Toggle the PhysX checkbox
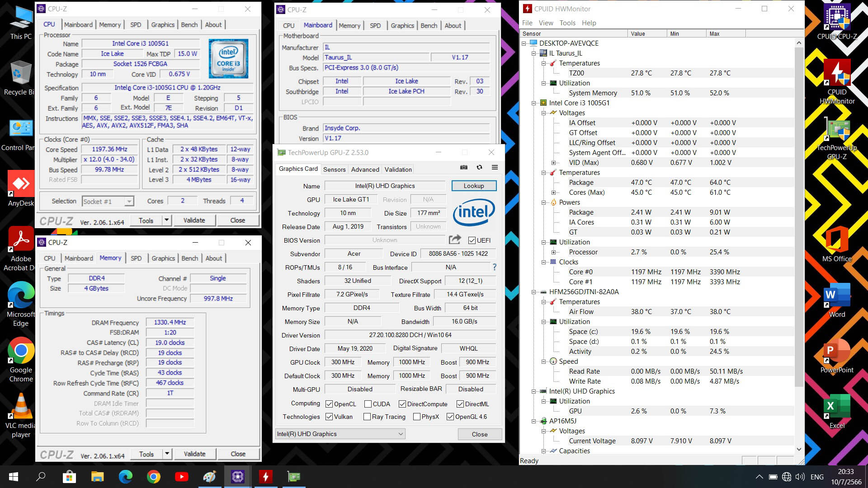The height and width of the screenshot is (488, 868). (416, 417)
